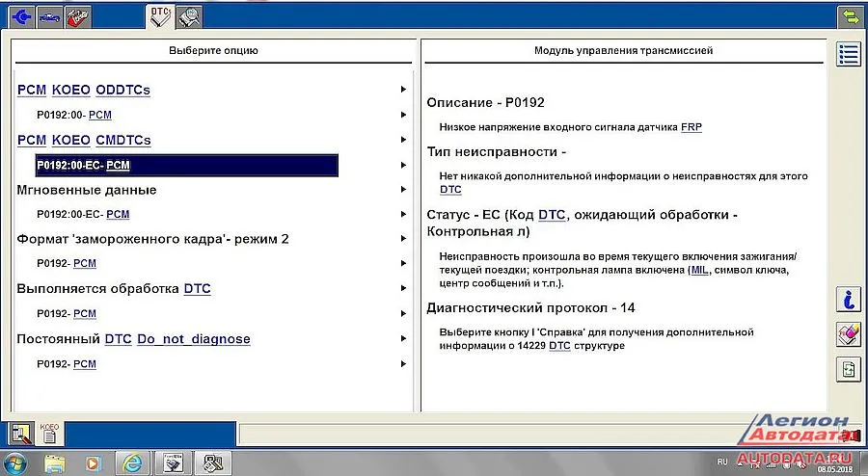Select the KOEO tab at bottom
The width and height of the screenshot is (868, 476).
50,434
